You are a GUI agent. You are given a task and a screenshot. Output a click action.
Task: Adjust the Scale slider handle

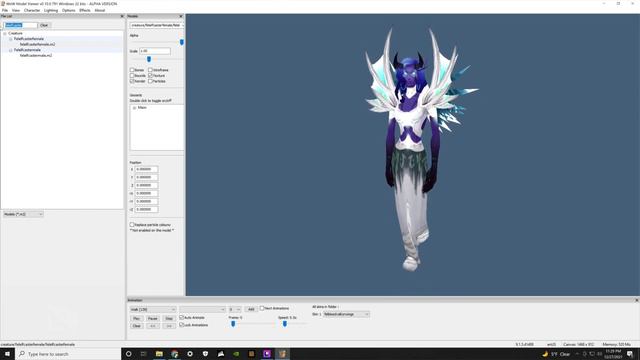click(x=149, y=59)
